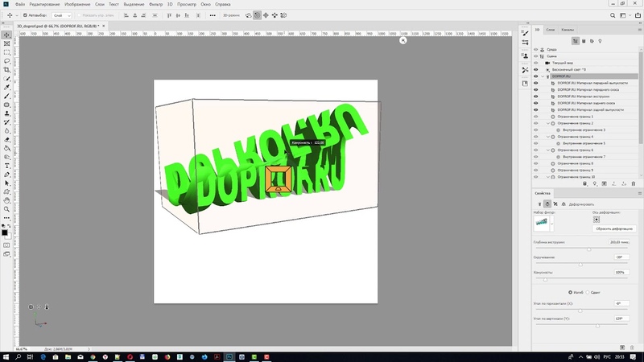Select the Изгиб radio button
This screenshot has height=362, width=644.
click(570, 292)
